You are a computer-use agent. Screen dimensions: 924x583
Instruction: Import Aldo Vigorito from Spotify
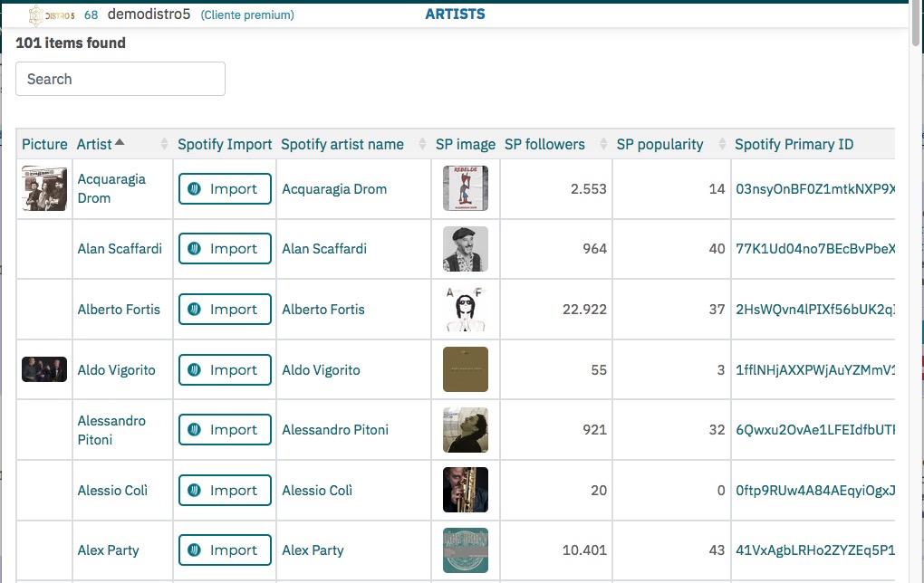pyautogui.click(x=225, y=370)
